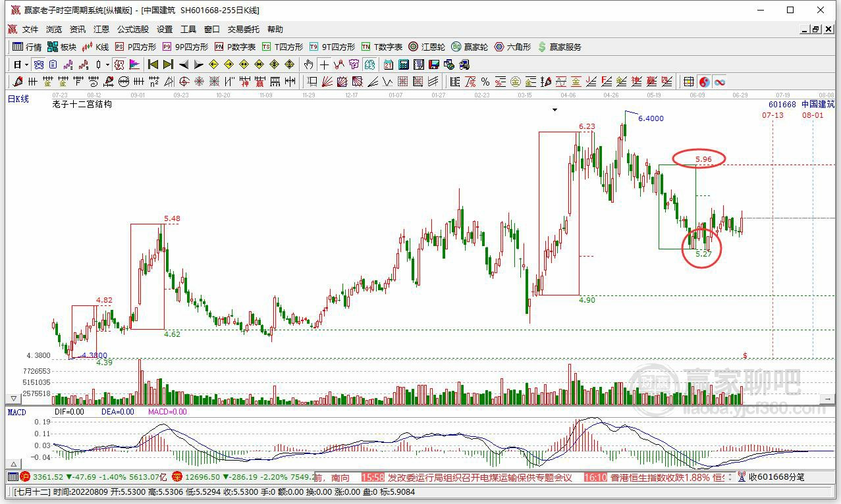Open the 行情 market quotes view

coord(27,47)
